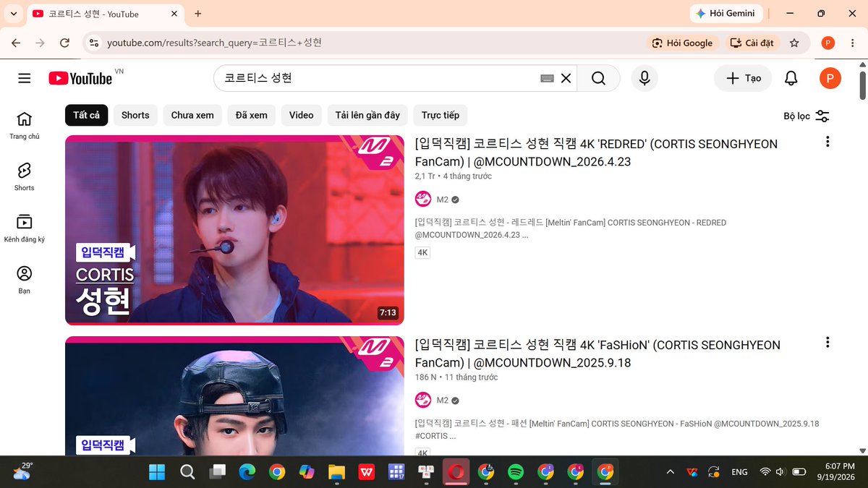Select the Shorts filter chip
The image size is (868, 488).
tap(135, 115)
